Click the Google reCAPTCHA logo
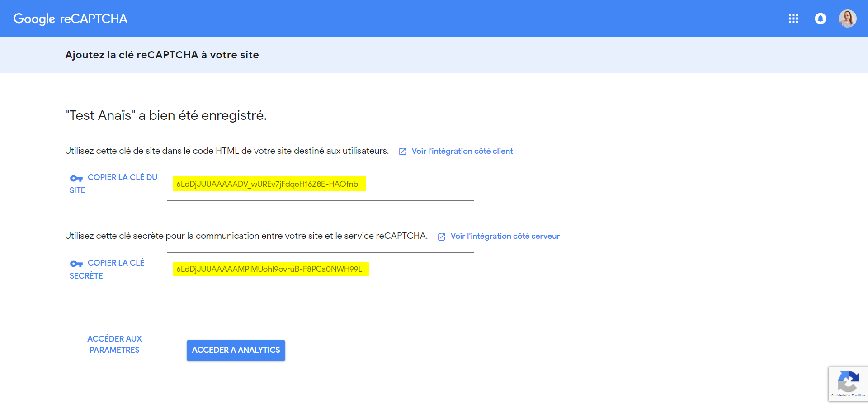 [x=71, y=19]
